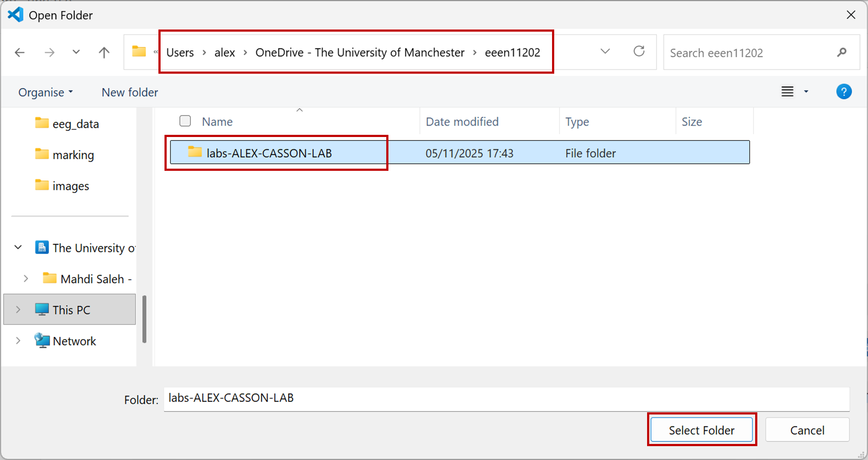Expand the address bar history dropdown

pyautogui.click(x=605, y=52)
